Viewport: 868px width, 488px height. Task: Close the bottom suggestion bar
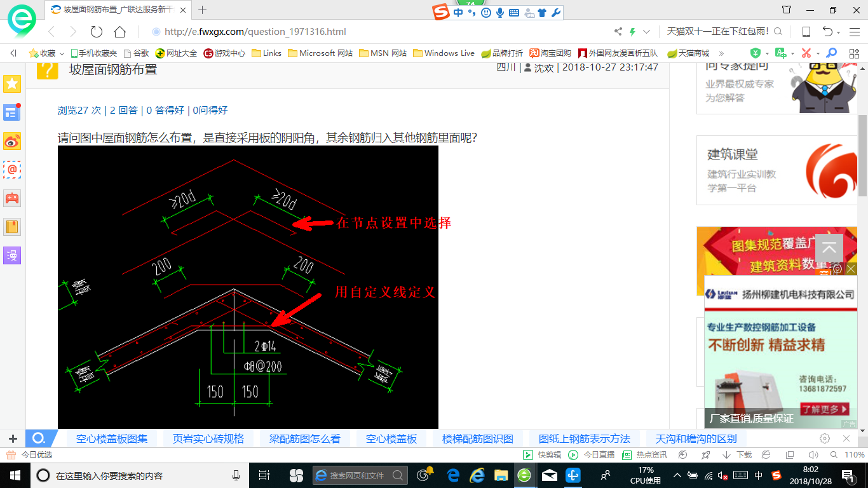[x=846, y=438]
